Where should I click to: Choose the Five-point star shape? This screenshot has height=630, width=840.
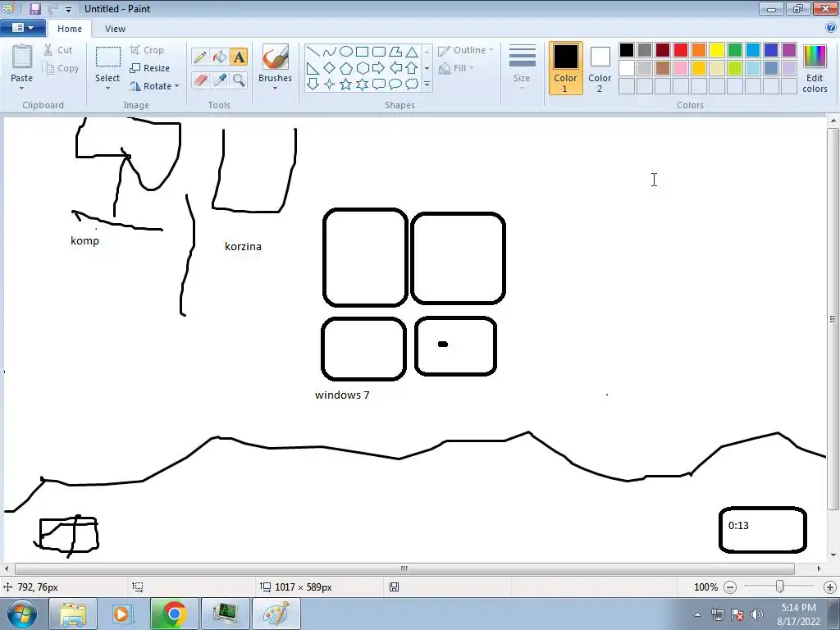tap(346, 84)
